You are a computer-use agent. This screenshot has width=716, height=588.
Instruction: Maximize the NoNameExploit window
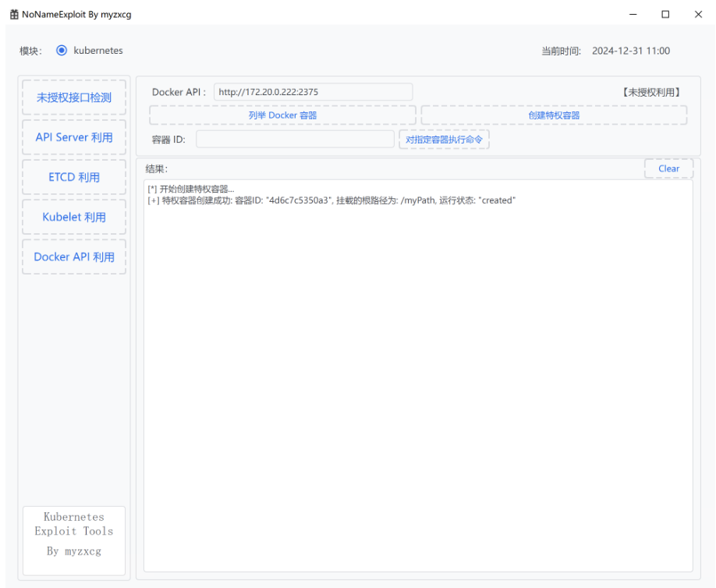point(665,14)
